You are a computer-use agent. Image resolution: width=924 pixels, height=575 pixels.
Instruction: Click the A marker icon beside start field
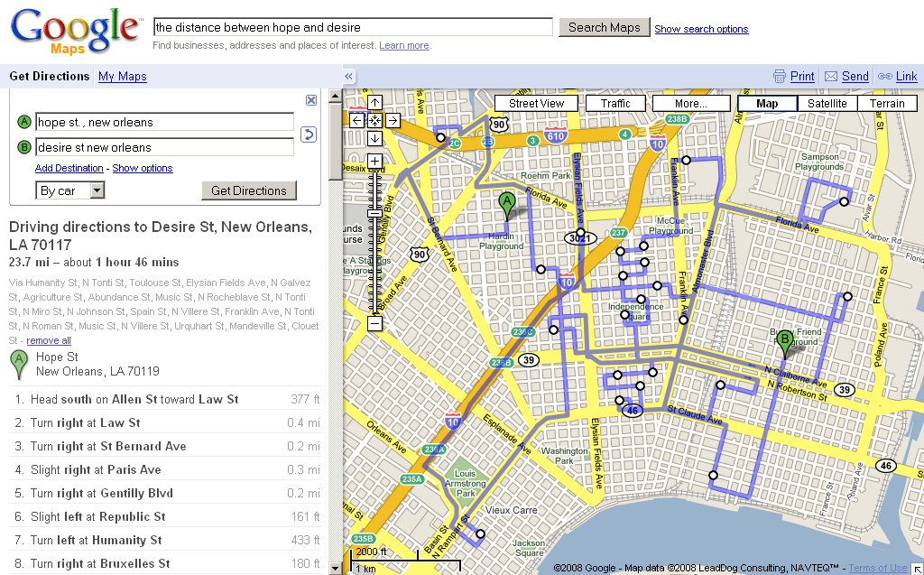23,122
